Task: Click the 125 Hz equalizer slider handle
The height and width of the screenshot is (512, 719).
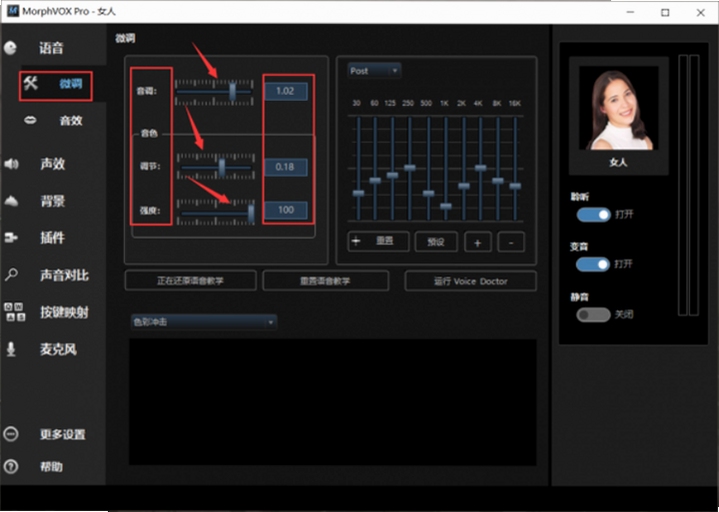Action: tap(393, 175)
